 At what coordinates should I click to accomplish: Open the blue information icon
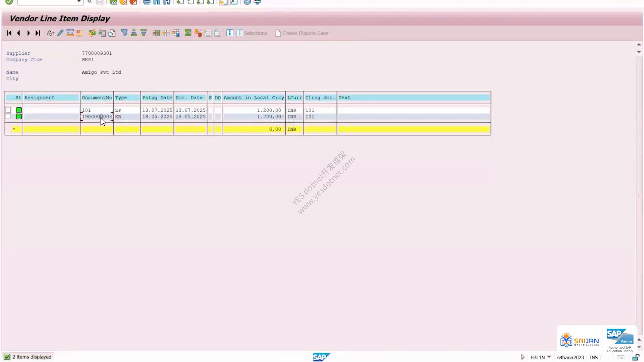point(230,33)
